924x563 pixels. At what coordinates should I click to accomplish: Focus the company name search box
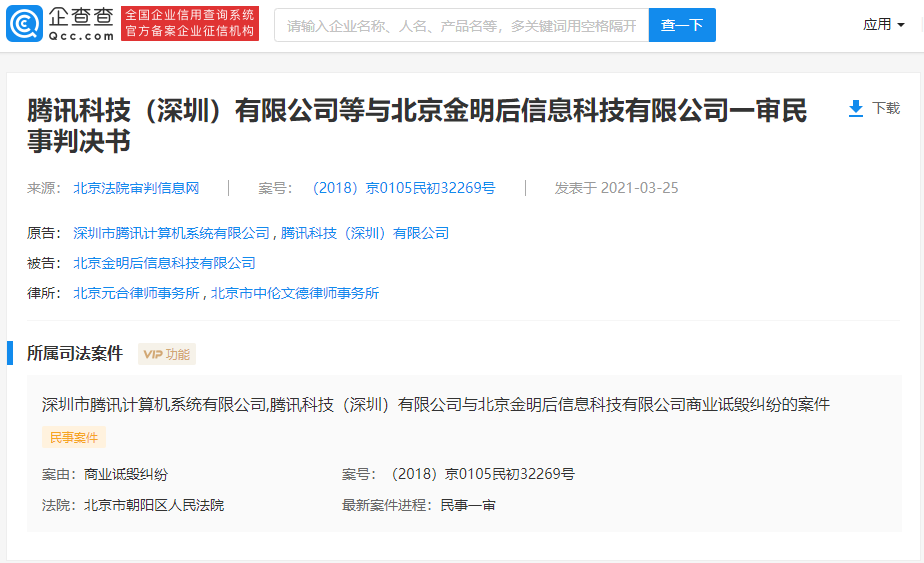click(x=461, y=25)
